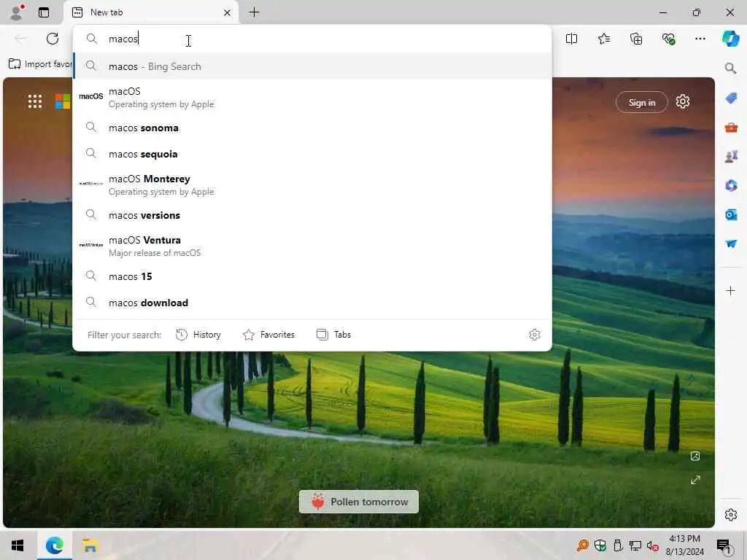Close the New tab tab
747x560 pixels.
228,13
